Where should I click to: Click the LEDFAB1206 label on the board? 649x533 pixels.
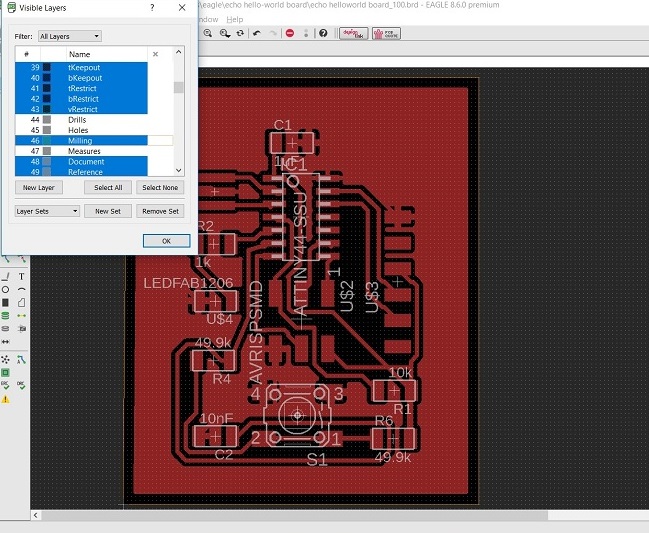188,283
